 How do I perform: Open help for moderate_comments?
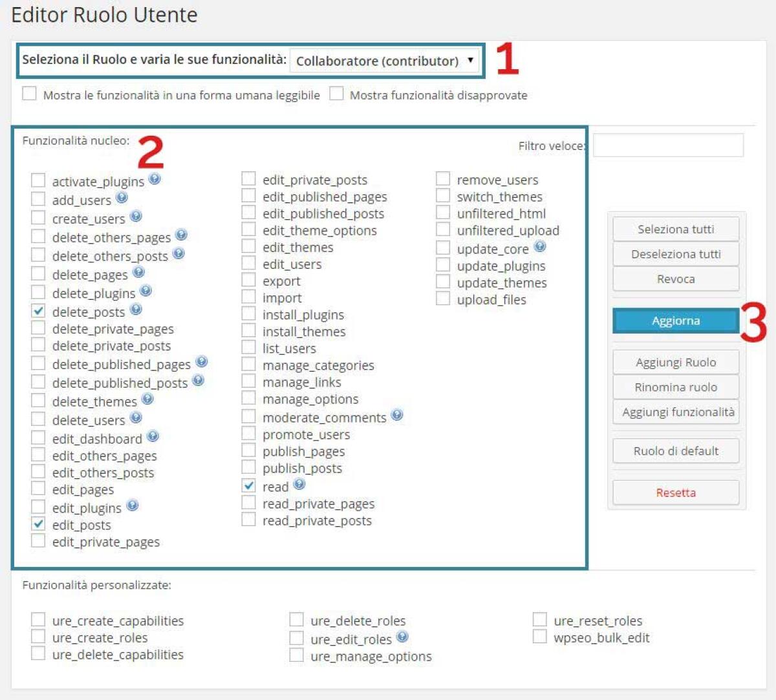398,416
